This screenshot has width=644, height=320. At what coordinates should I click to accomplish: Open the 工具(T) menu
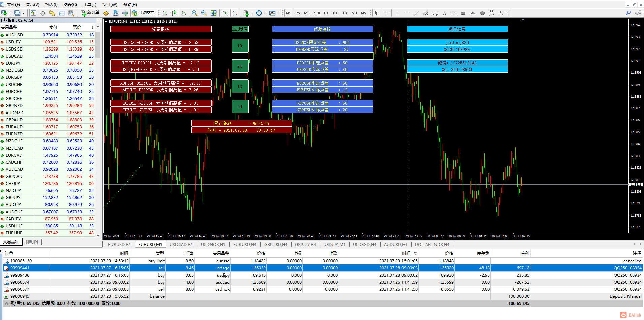[x=90, y=4]
